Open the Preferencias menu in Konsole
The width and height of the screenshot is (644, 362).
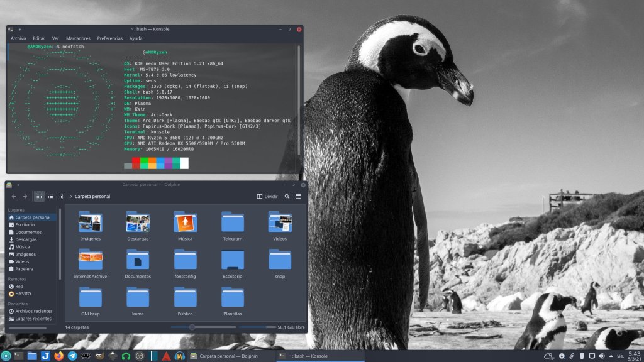[110, 38]
